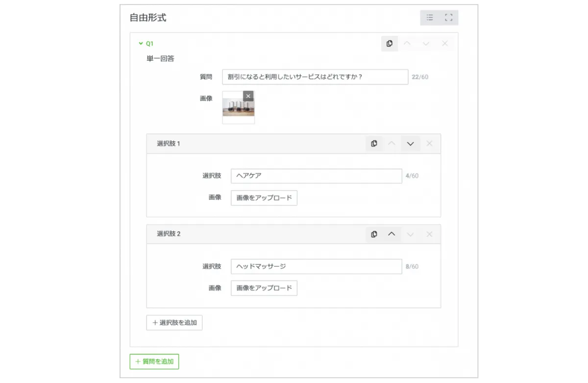The image size is (588, 383).
Task: Move 選択肢 2 down
Action: tap(411, 234)
